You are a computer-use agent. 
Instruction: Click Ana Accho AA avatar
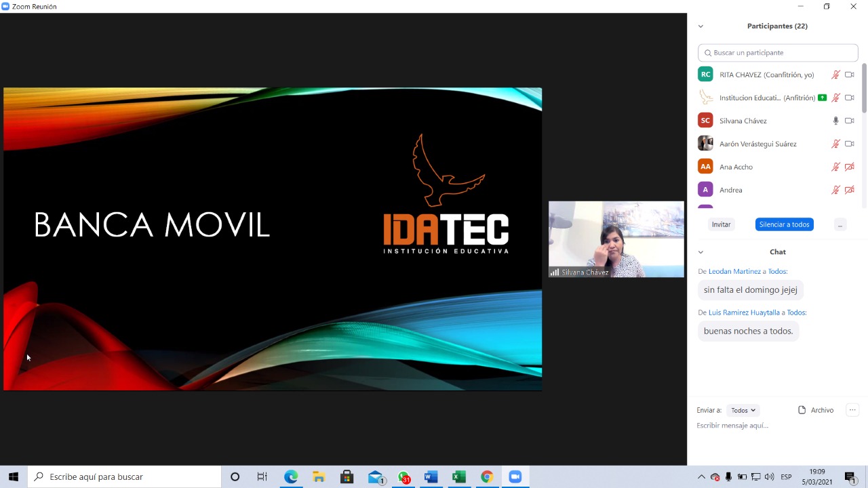pyautogui.click(x=705, y=167)
